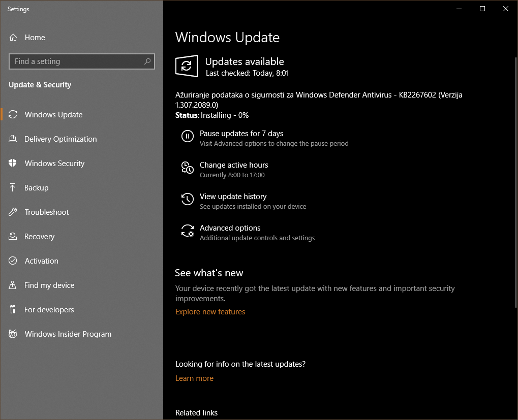Close the Settings window
This screenshot has width=518, height=420.
[505, 9]
